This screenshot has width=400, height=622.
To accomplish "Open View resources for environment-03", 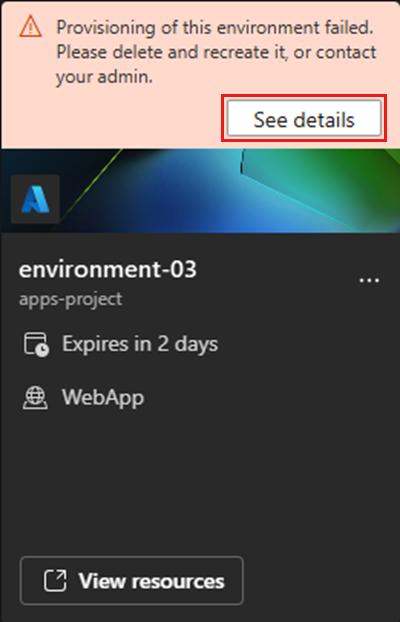I will point(132,581).
